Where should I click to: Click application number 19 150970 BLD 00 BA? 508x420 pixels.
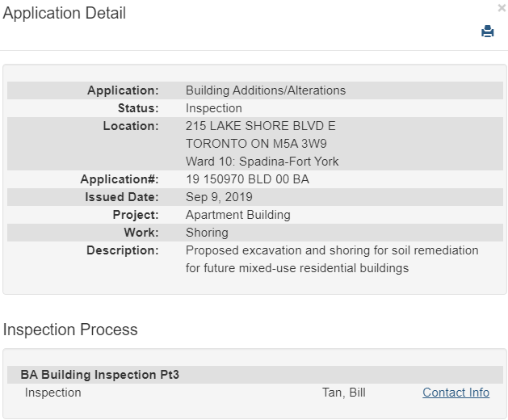click(x=247, y=179)
